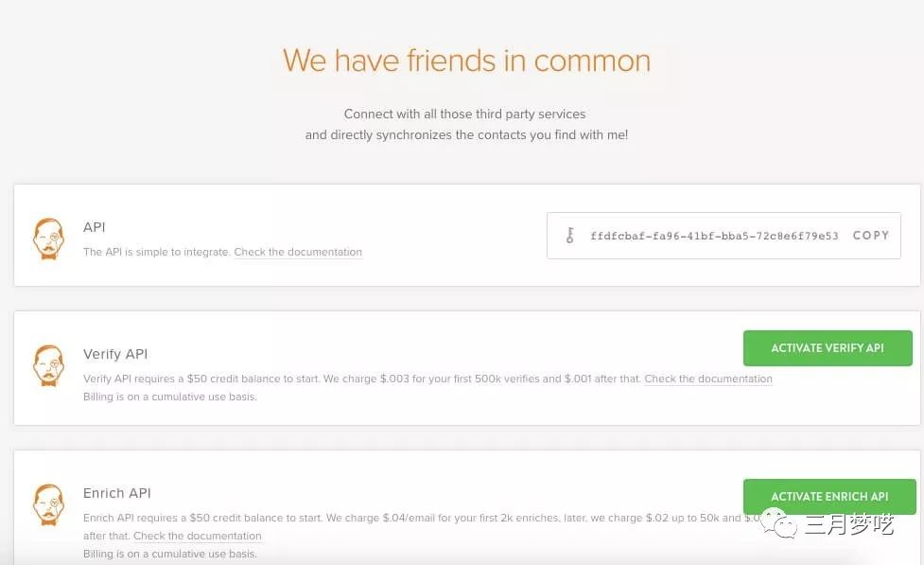Click the "Connect with all those third party services" subtitle
This screenshot has width=924, height=565.
pyautogui.click(x=465, y=114)
